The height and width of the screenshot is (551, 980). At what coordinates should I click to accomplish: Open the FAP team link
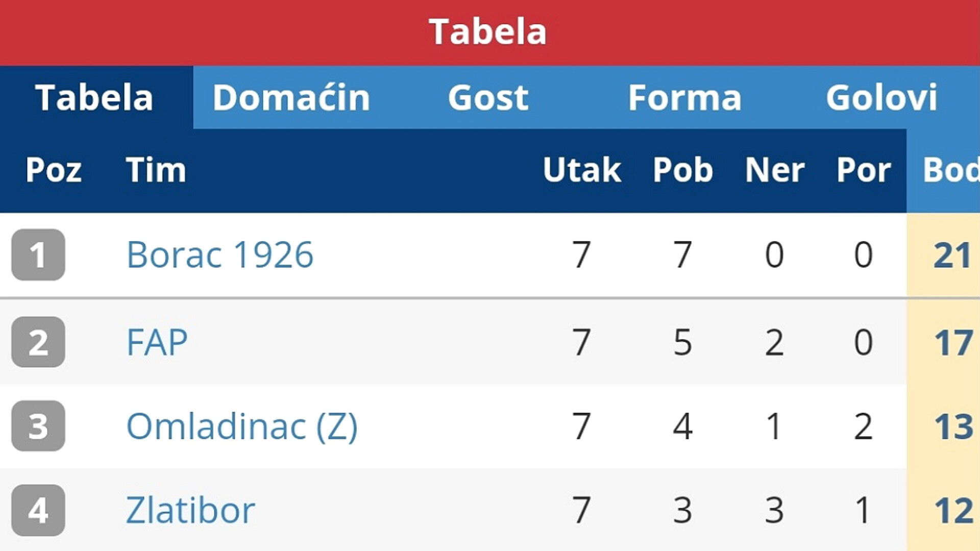157,342
